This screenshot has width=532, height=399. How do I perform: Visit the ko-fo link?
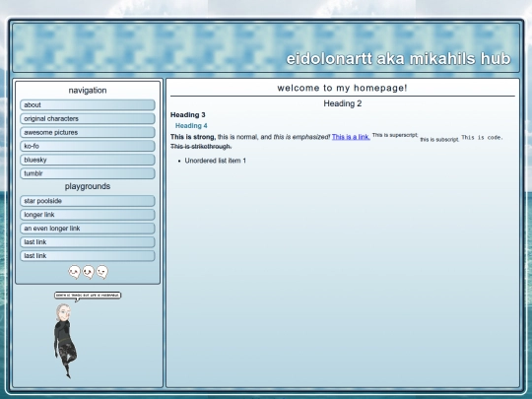pos(88,146)
